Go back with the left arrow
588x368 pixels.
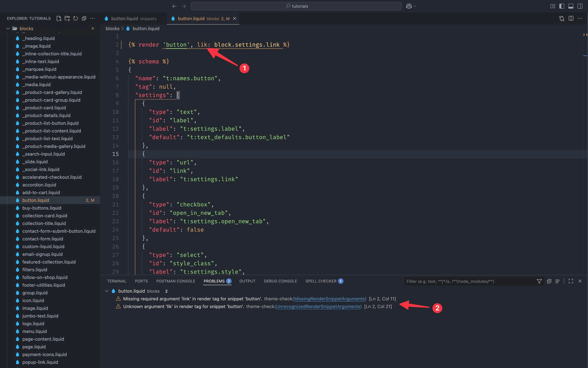[x=174, y=6]
